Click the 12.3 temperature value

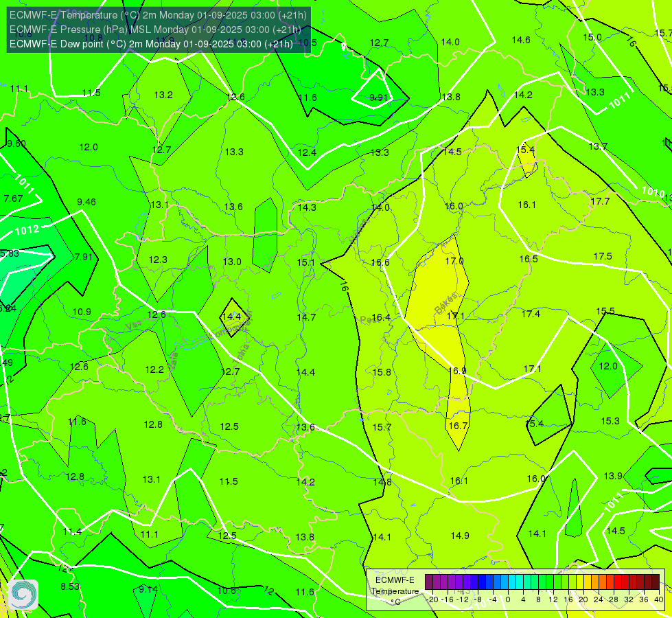[x=158, y=260]
